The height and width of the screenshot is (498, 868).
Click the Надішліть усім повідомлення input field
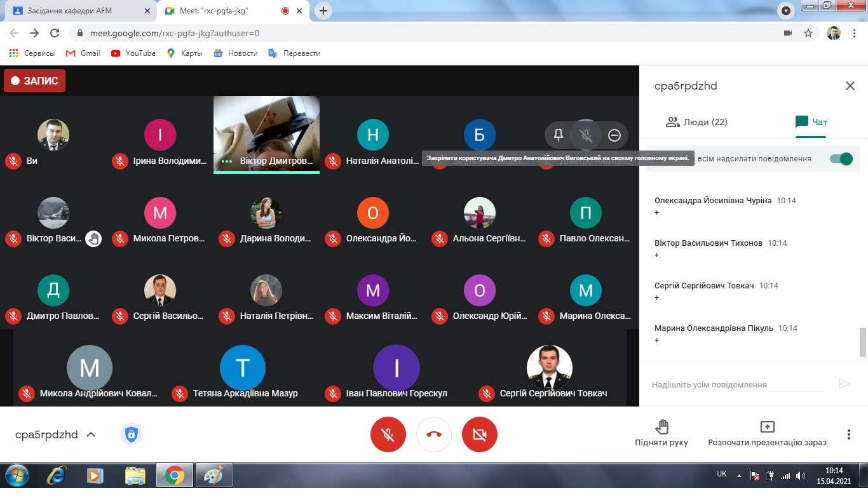click(x=737, y=384)
